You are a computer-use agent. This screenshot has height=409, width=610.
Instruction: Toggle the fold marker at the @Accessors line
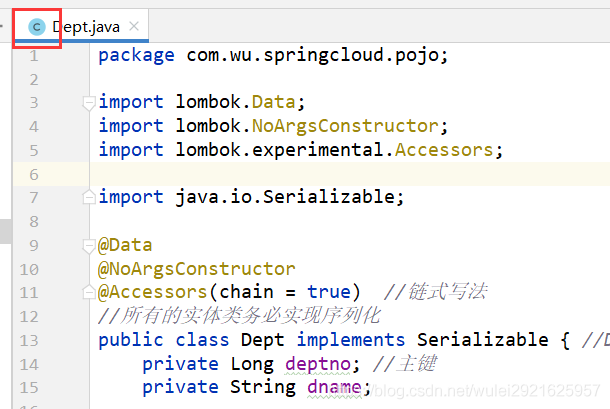coord(89,293)
